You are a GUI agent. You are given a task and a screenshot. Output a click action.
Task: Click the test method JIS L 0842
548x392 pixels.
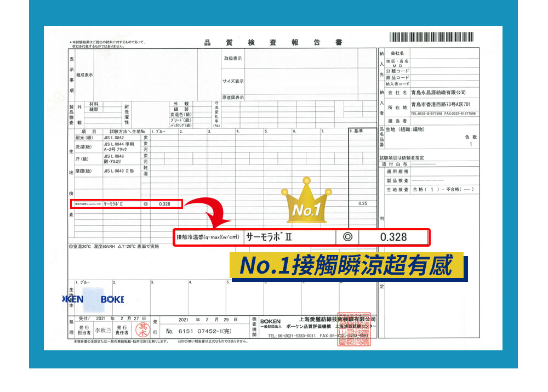(113, 138)
